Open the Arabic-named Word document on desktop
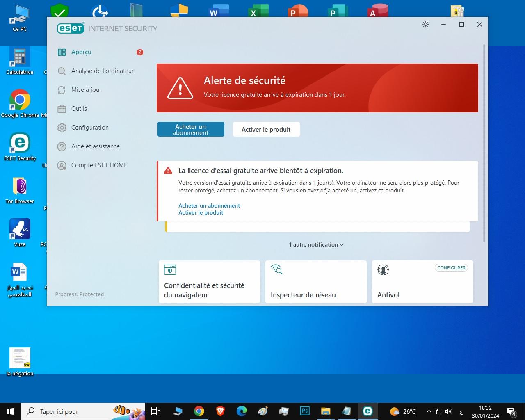 20,280
